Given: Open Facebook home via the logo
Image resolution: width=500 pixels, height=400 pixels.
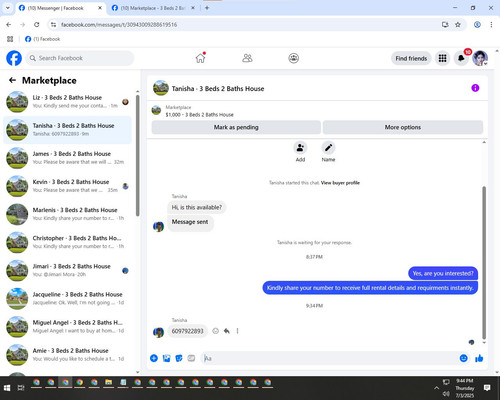Looking at the screenshot, I should (14, 58).
